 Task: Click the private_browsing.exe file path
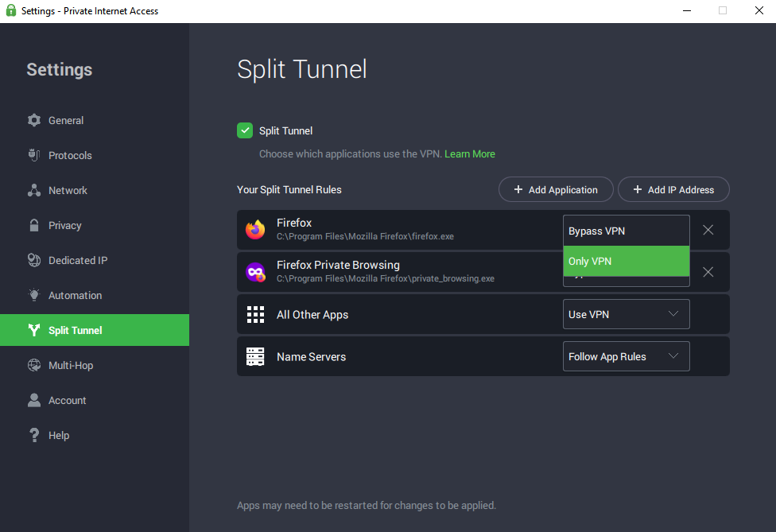(x=386, y=278)
